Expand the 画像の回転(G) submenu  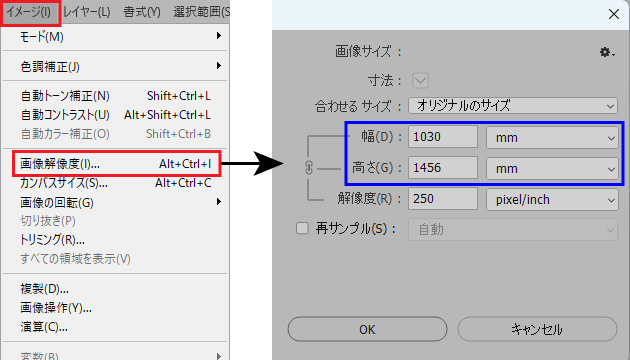(115, 202)
